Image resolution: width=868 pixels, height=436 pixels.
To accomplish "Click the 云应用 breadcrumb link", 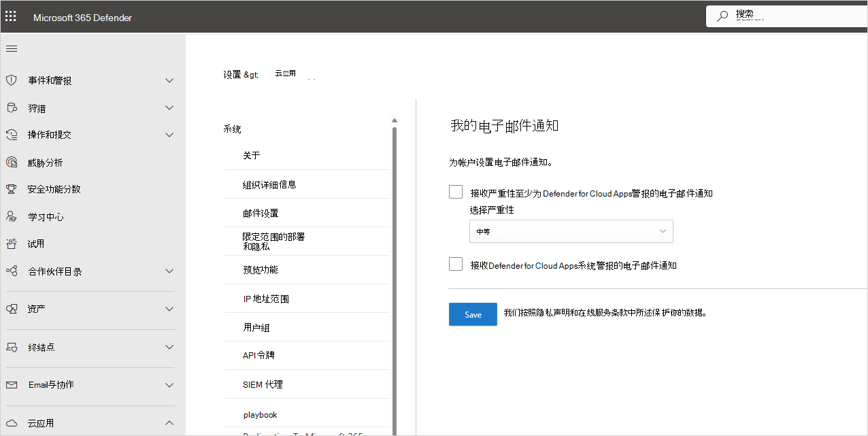I will (x=285, y=73).
